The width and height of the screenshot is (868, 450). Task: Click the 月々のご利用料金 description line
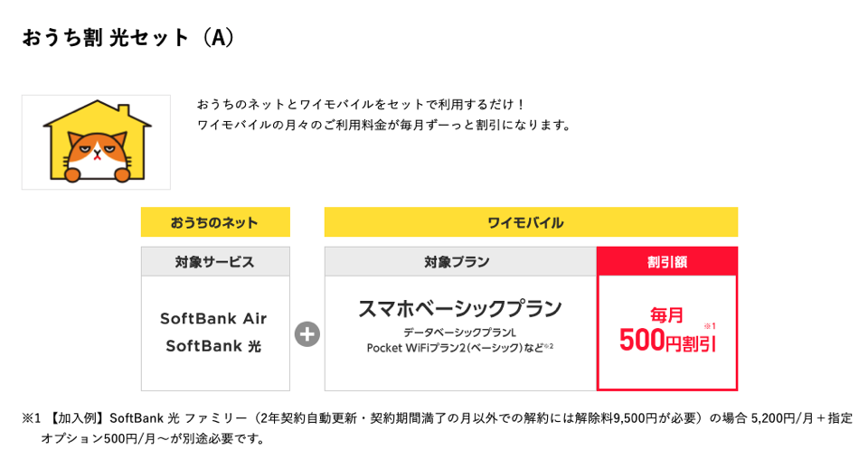pos(383,125)
